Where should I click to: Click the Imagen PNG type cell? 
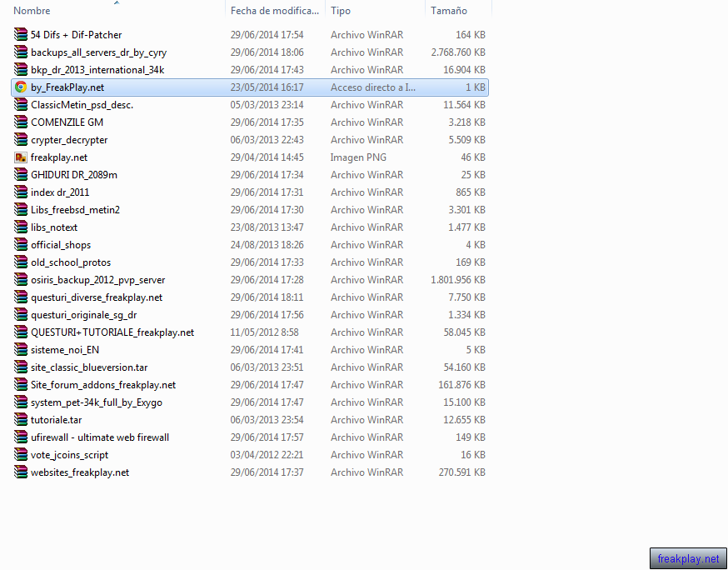[358, 157]
